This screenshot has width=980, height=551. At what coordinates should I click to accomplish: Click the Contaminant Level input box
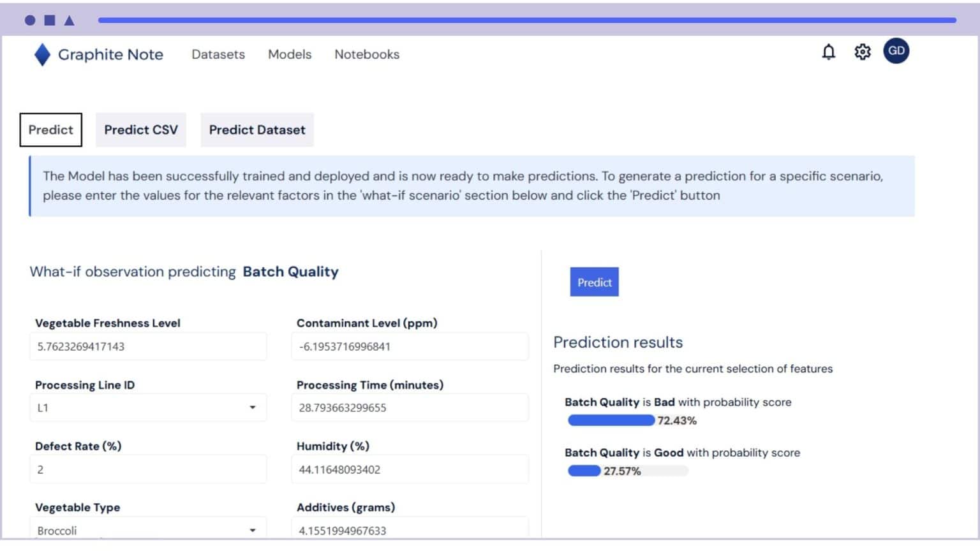coord(410,346)
